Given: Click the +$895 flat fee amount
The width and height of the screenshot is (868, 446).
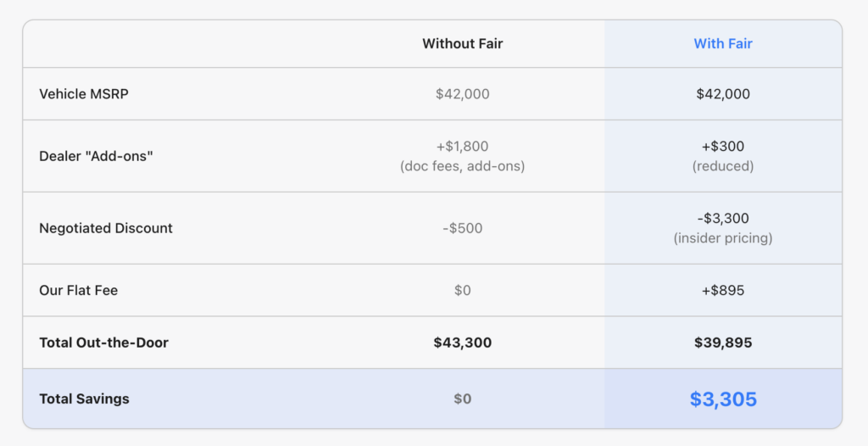Looking at the screenshot, I should tap(723, 290).
